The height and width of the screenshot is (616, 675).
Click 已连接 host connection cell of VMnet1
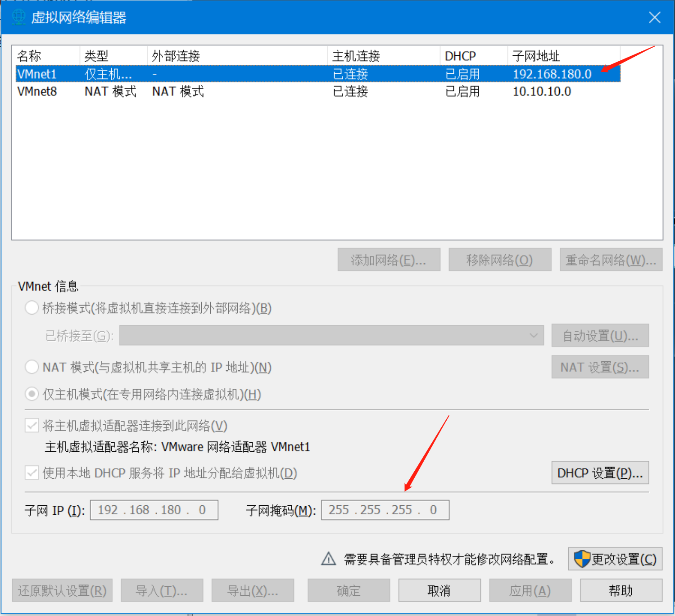pos(350,74)
